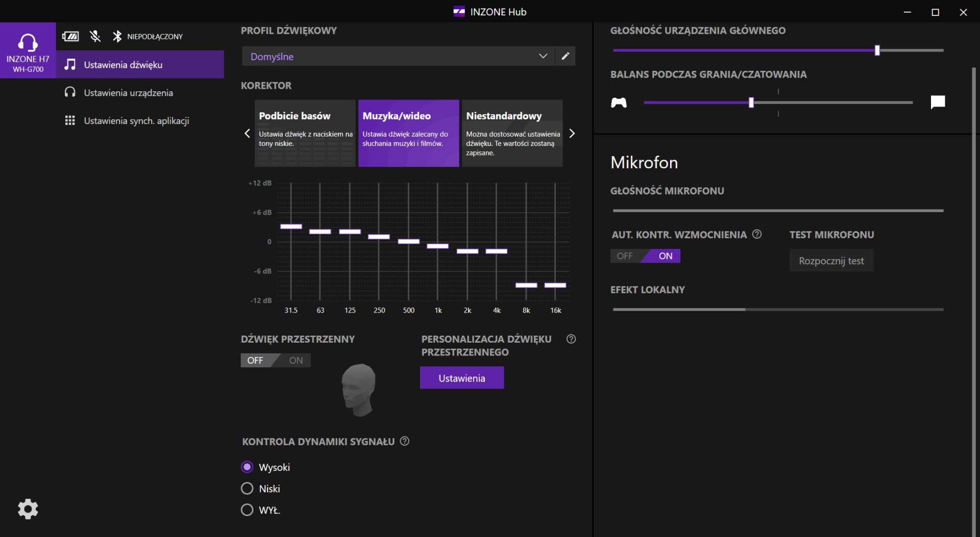This screenshot has height=537, width=980.
Task: Toggle the Dźwięk przestrzenny switch
Action: point(276,360)
